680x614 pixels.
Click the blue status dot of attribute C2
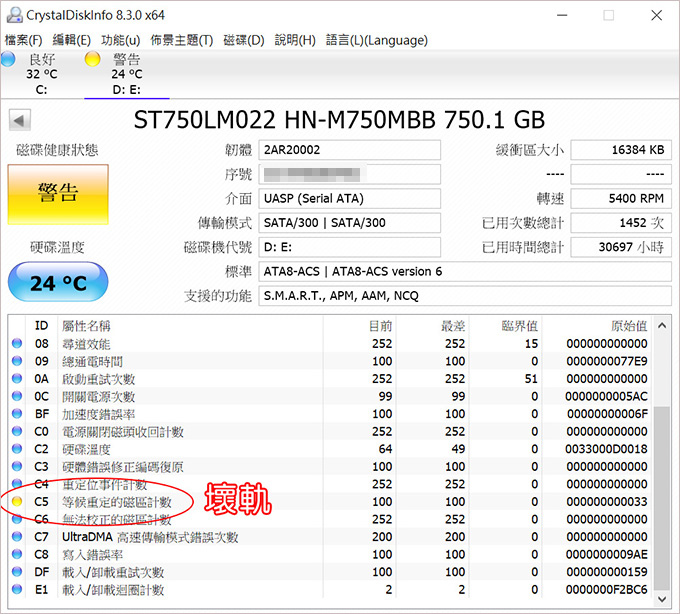click(x=17, y=449)
